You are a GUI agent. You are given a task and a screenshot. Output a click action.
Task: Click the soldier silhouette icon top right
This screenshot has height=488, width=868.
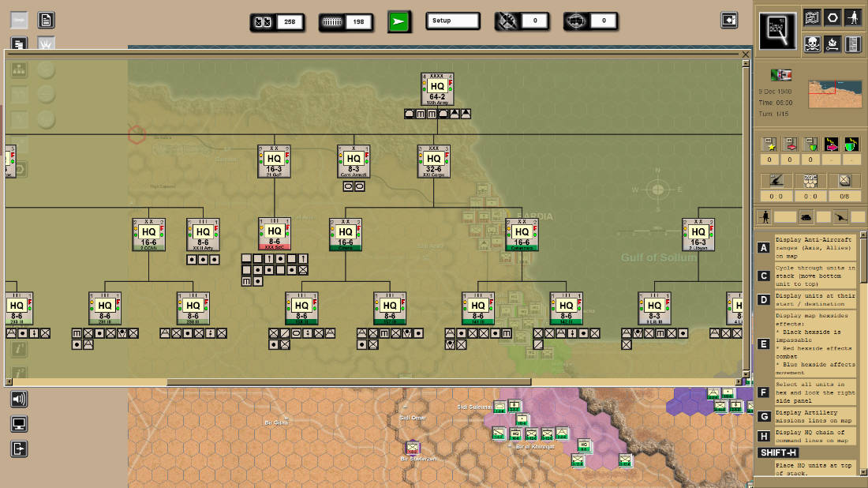[853, 17]
